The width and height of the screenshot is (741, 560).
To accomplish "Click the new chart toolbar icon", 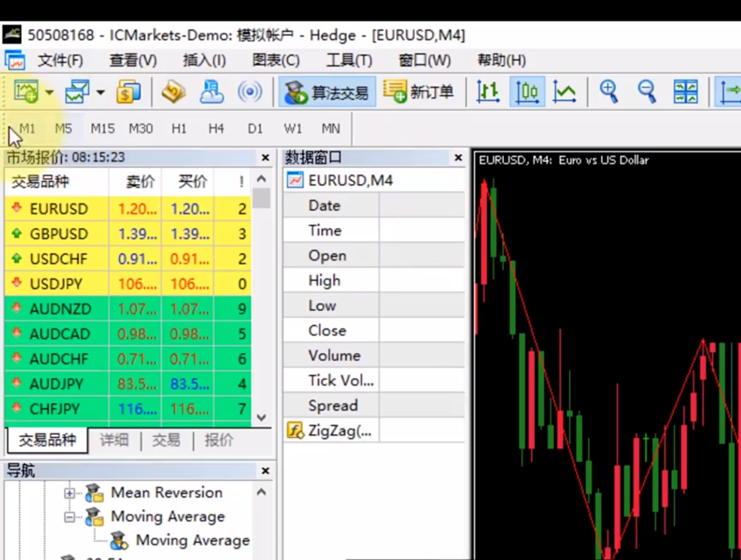I will (26, 92).
